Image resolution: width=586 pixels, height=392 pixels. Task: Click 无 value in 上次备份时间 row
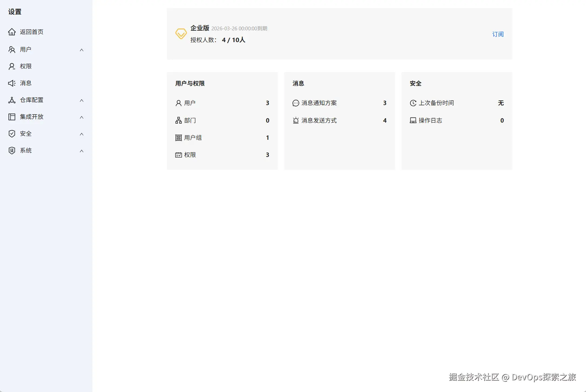click(501, 103)
